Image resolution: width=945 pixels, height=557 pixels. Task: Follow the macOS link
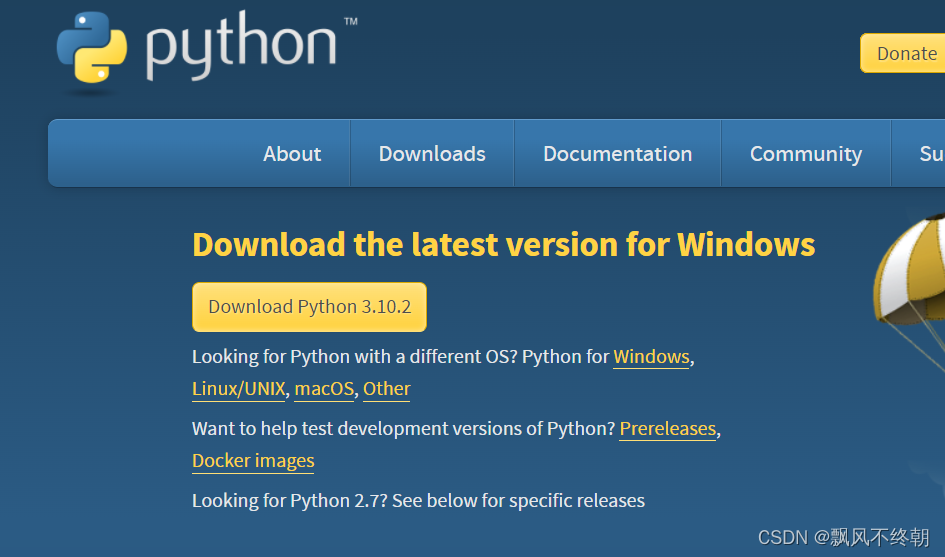[324, 389]
